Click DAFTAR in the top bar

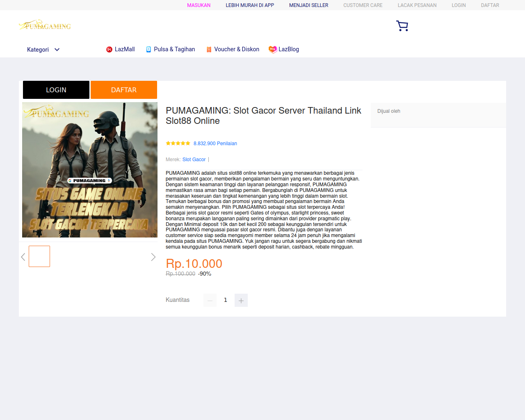click(x=490, y=5)
